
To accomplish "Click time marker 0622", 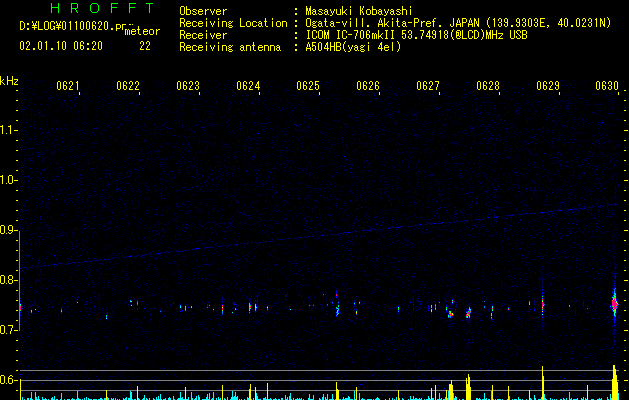I will coord(128,86).
